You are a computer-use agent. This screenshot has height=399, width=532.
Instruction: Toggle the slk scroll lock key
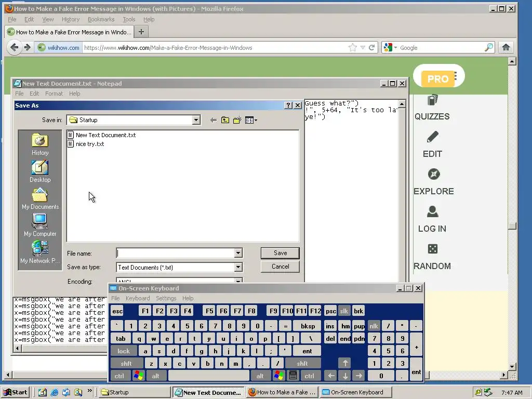point(344,311)
